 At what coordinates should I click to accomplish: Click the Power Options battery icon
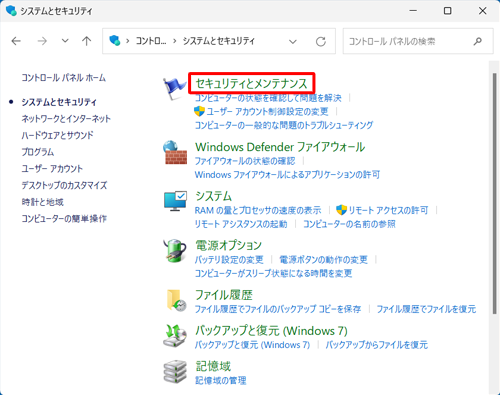(175, 251)
